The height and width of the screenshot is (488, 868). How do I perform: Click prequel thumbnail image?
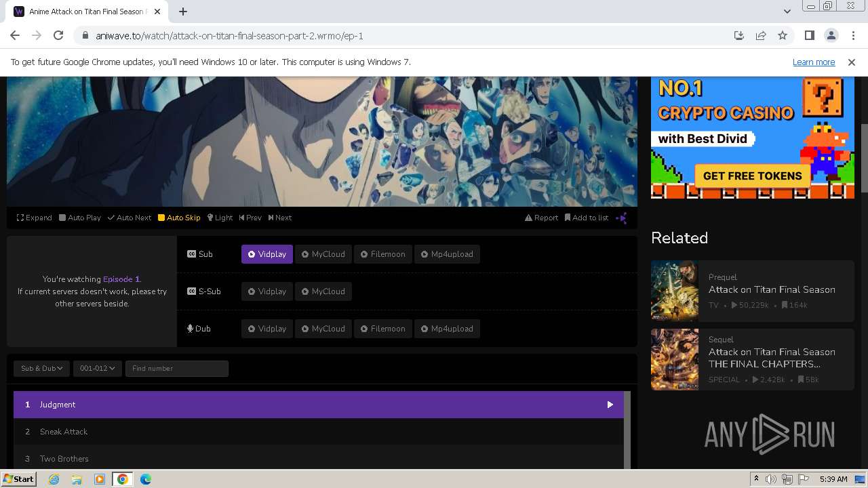click(x=674, y=291)
